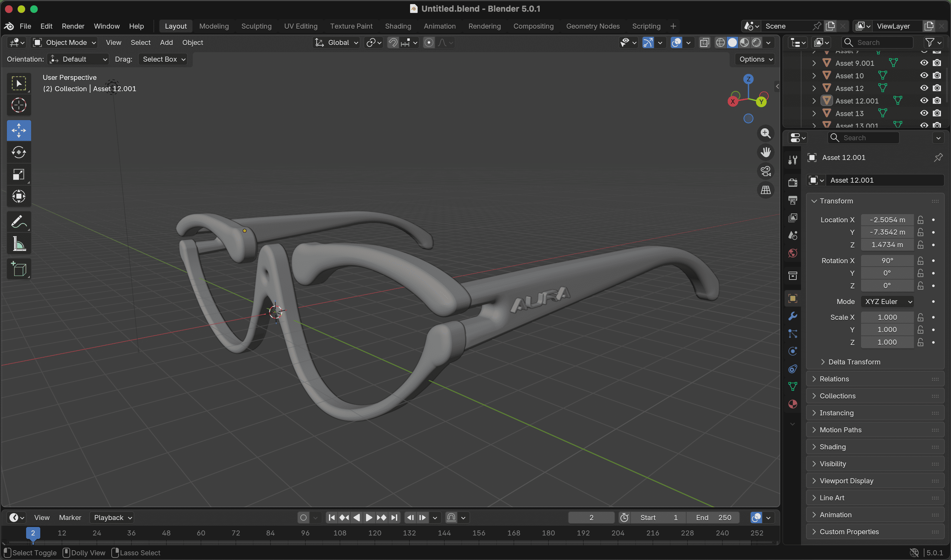Hide Asset 10 in viewport
Image resolution: width=951 pixels, height=560 pixels.
coord(924,75)
